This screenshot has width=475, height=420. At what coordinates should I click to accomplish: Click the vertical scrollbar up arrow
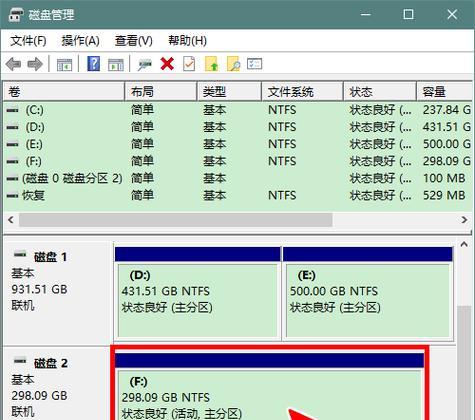(x=464, y=245)
